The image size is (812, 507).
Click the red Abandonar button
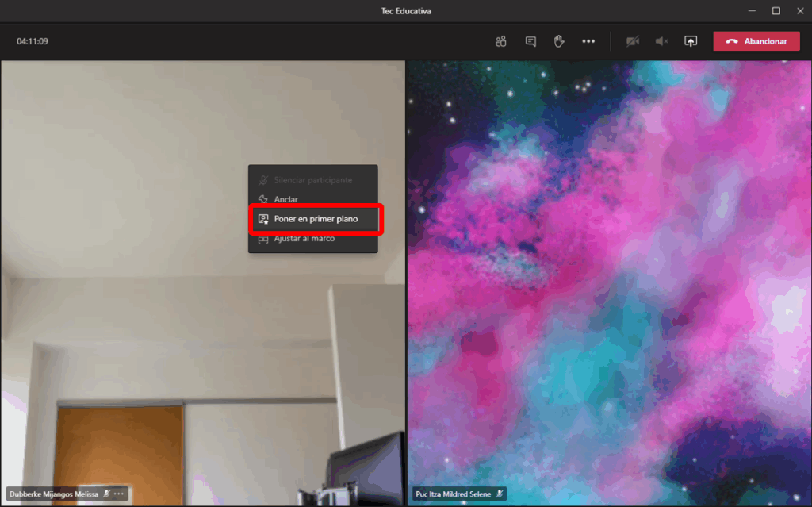pyautogui.click(x=756, y=41)
